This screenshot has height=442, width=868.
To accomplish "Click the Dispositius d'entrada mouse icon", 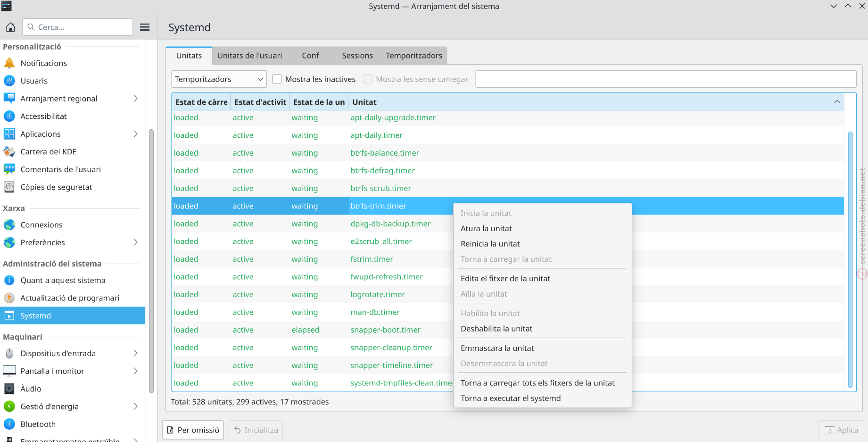I will [x=9, y=353].
